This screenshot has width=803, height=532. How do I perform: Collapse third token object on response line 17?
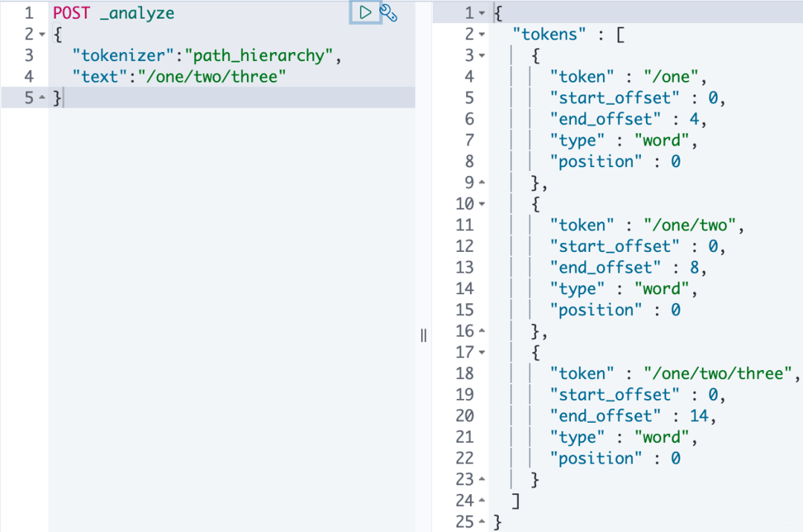pyautogui.click(x=482, y=352)
